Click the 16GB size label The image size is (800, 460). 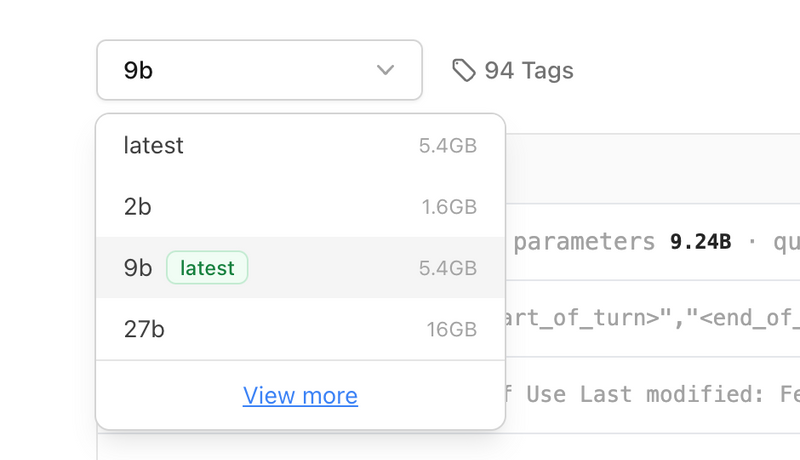click(x=453, y=329)
